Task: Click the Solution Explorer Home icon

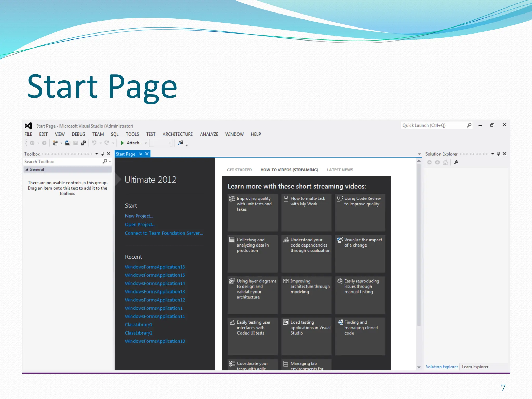Action: click(x=445, y=162)
